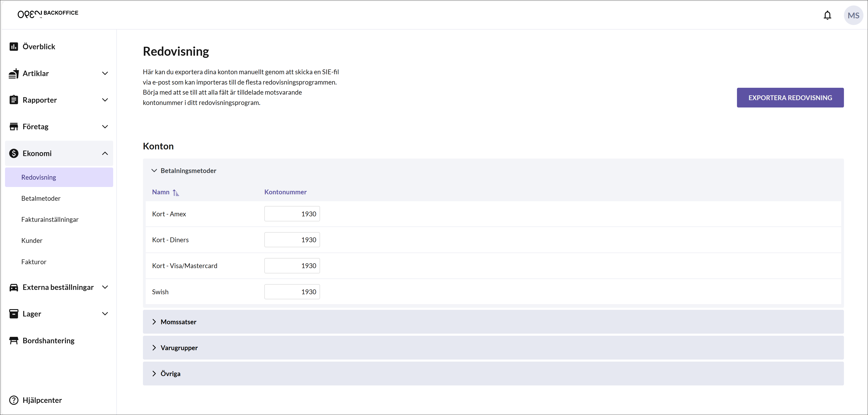868x415 pixels.
Task: Edit the Kort - Amex account number field
Action: point(292,214)
